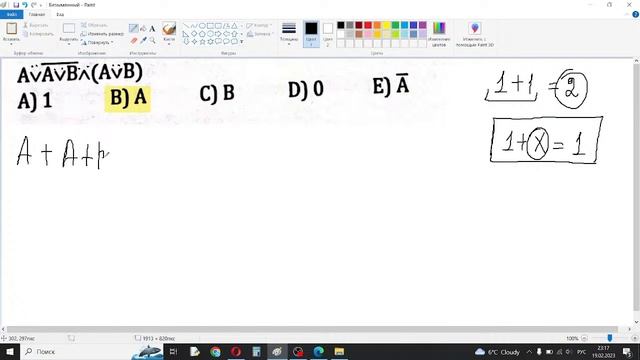This screenshot has width=640, height=360.
Task: Choose the Line shape
Action: pyautogui.click(x=186, y=26)
